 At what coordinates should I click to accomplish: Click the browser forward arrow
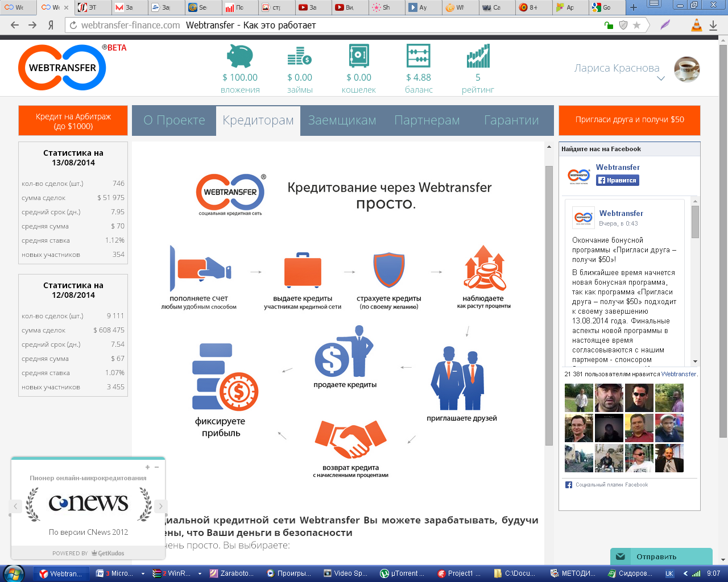click(32, 25)
